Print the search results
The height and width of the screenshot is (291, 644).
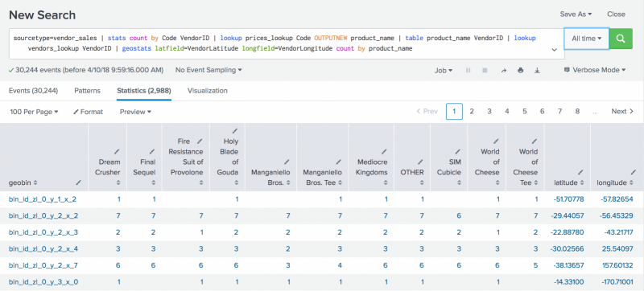pyautogui.click(x=520, y=71)
